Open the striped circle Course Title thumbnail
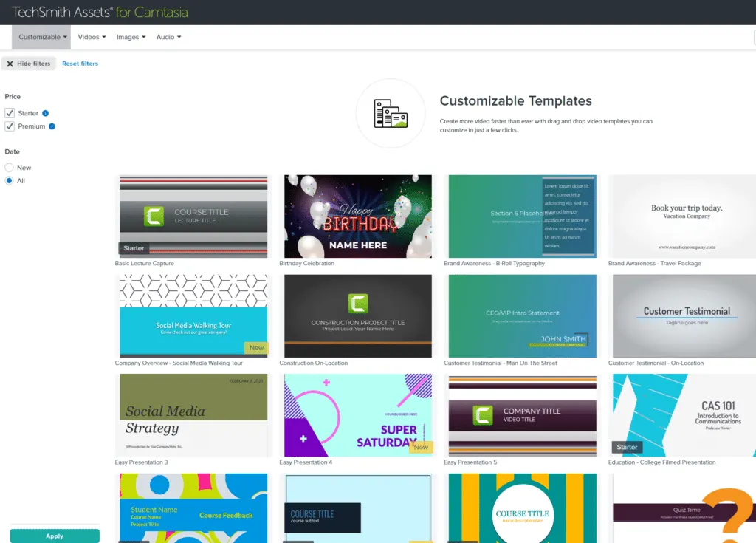Image resolution: width=756 pixels, height=543 pixels. pos(522,508)
